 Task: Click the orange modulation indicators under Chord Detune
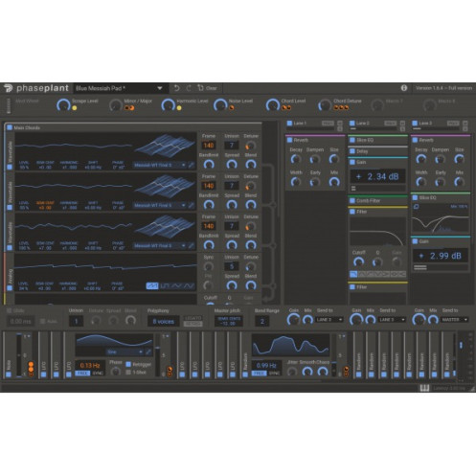pos(341,108)
